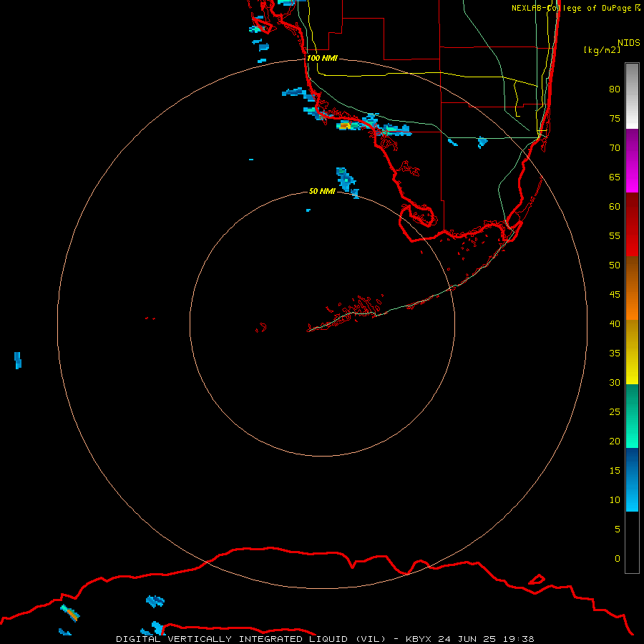Click the striped orange echo near bottom-left coastline

point(70,613)
